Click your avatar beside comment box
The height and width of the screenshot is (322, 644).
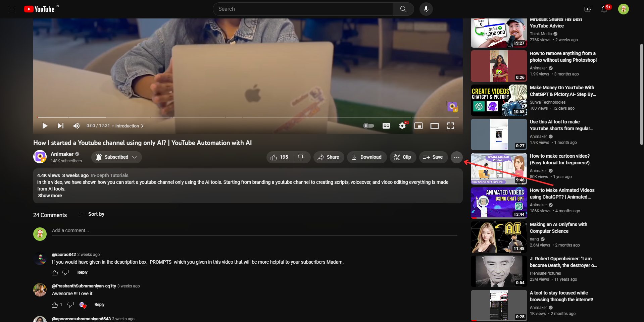tap(40, 234)
